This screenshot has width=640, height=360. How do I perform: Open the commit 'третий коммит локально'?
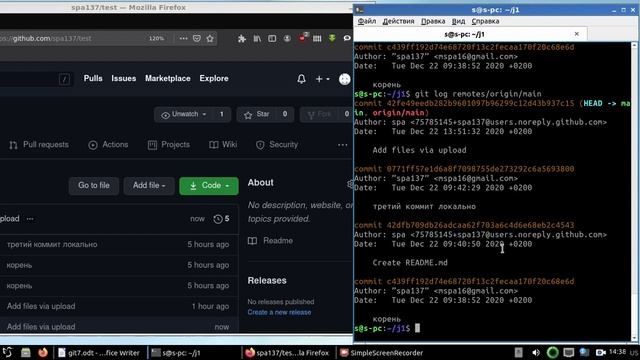tap(52, 244)
